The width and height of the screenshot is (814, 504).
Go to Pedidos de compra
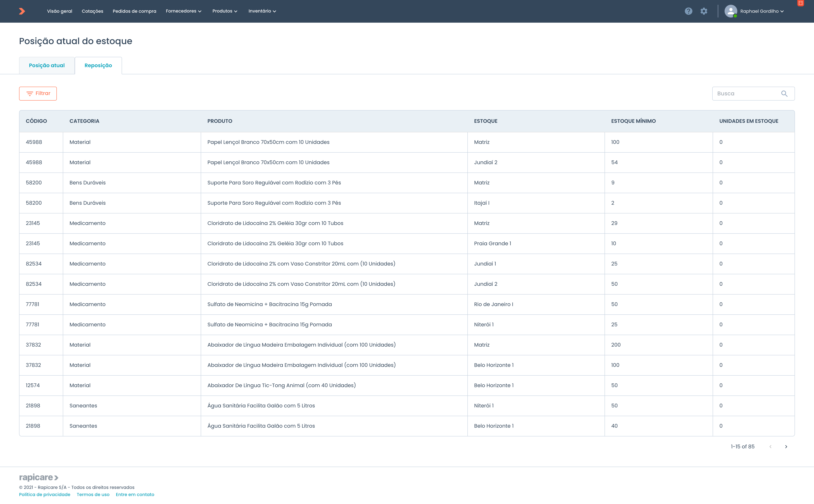134,11
